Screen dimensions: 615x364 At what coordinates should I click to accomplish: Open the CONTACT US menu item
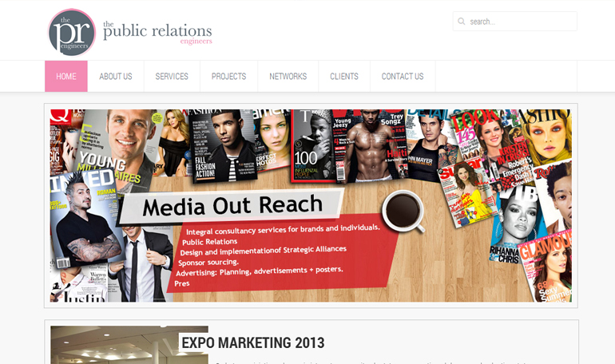click(x=403, y=76)
